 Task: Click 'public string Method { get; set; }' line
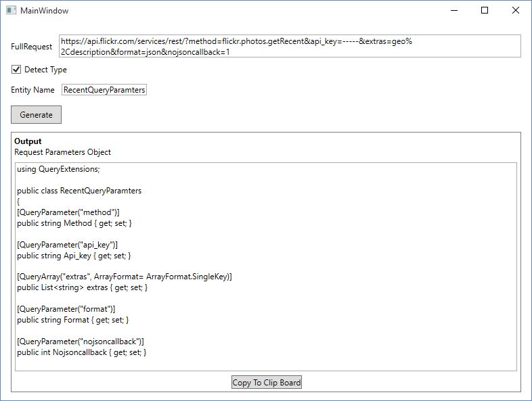[x=74, y=223]
